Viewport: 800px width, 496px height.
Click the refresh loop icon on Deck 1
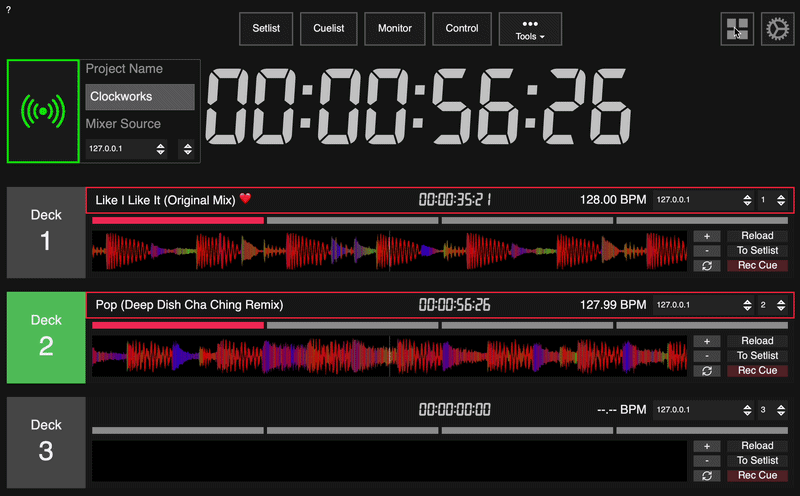click(x=707, y=265)
